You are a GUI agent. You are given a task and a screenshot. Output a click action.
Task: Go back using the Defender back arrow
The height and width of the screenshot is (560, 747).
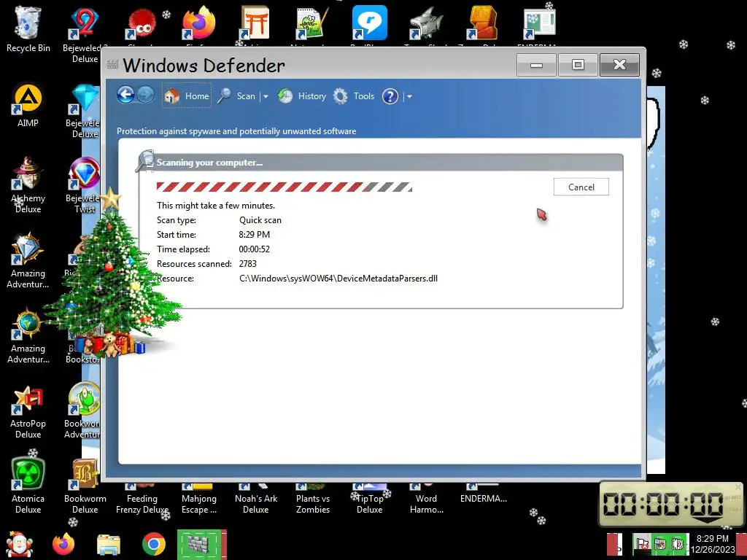click(x=125, y=96)
